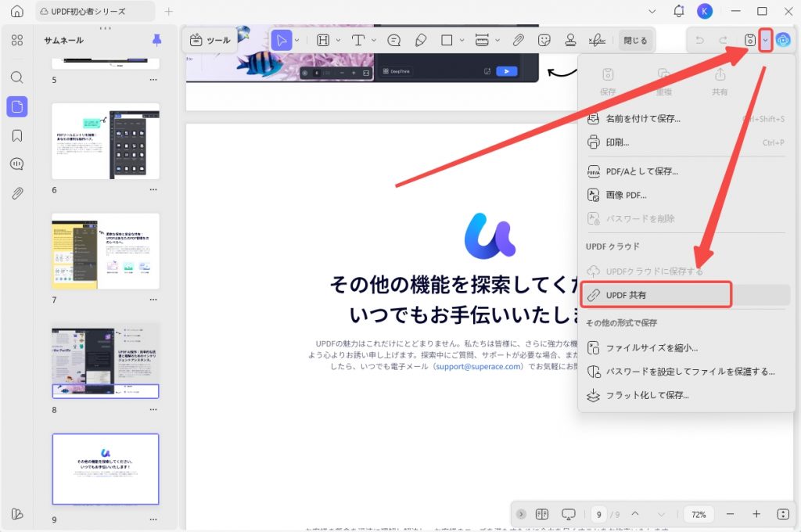Expand the tab list chevron in title bar
801x532 pixels.
point(652,11)
